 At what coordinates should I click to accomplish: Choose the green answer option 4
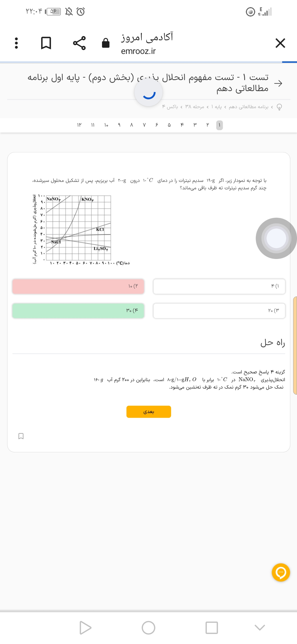point(78,311)
